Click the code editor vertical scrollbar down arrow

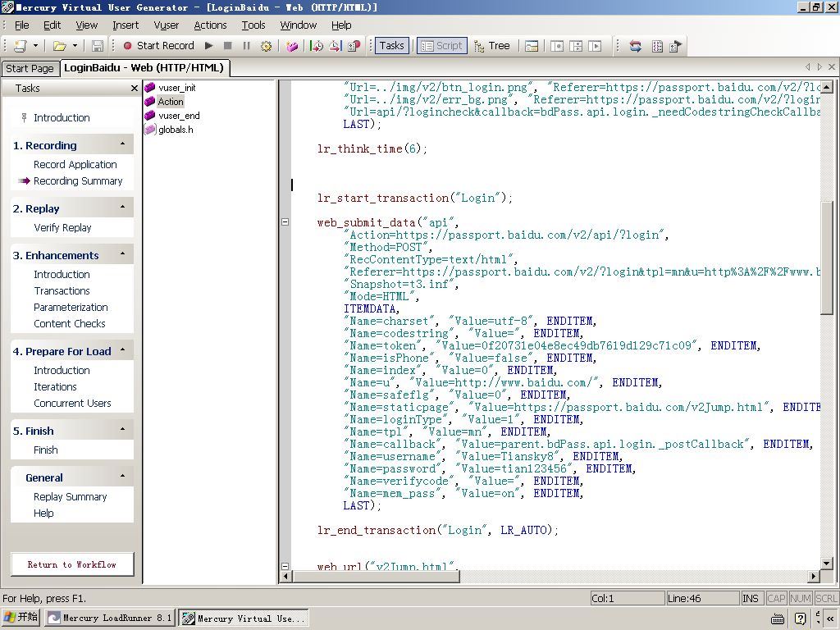click(827, 563)
